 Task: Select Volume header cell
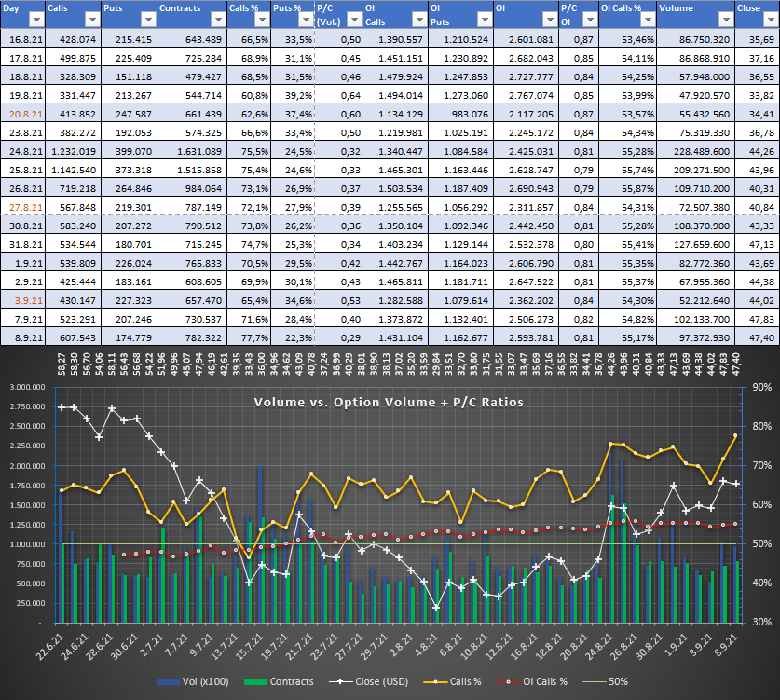click(x=696, y=14)
